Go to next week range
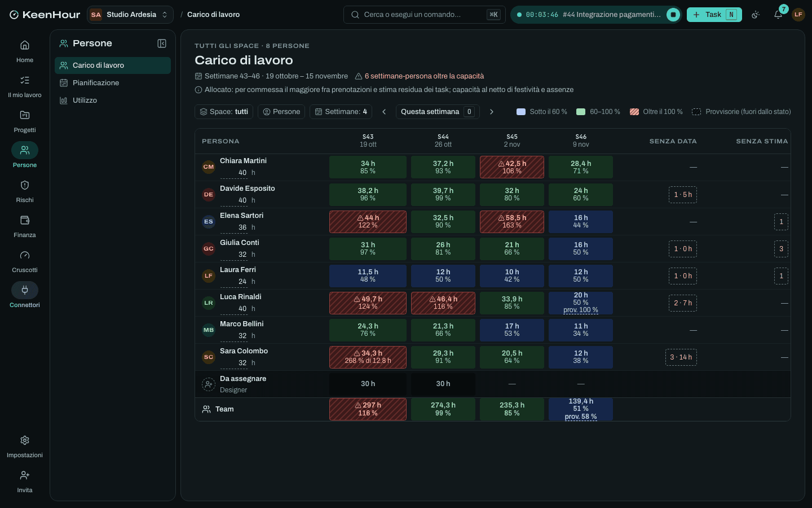The height and width of the screenshot is (508, 812). coord(492,112)
